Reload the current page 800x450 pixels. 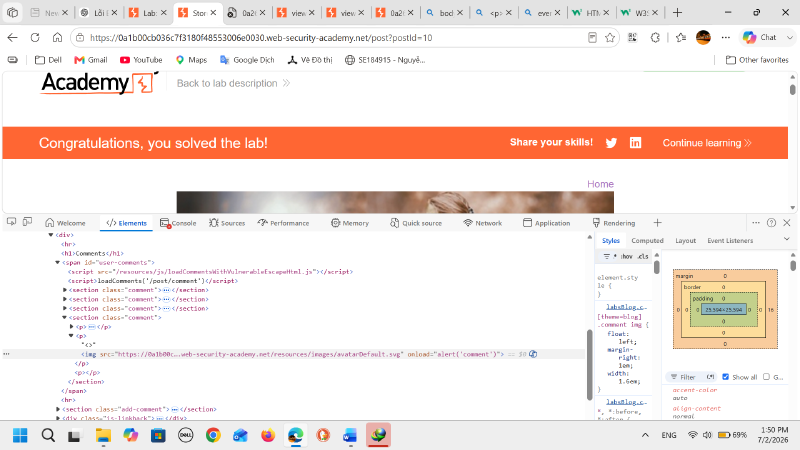pos(35,37)
